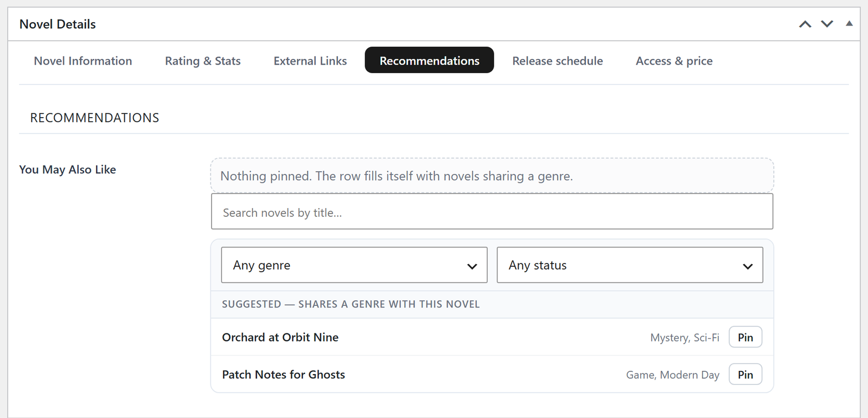
Task: Focus the Search novels by title field
Action: pos(492,211)
